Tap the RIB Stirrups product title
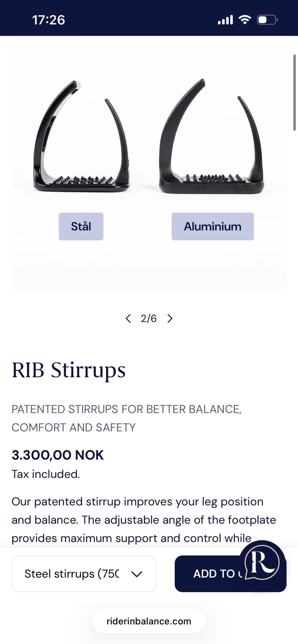 coord(69,370)
